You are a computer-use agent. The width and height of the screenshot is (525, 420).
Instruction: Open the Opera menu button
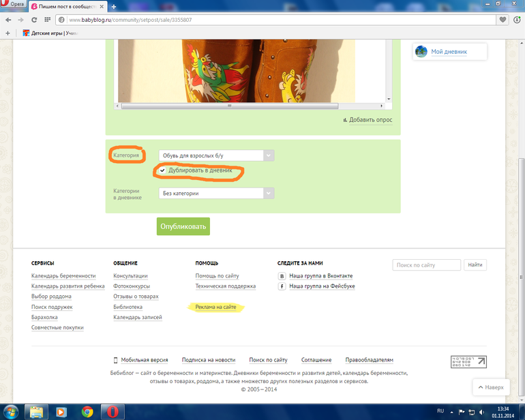(x=14, y=4)
